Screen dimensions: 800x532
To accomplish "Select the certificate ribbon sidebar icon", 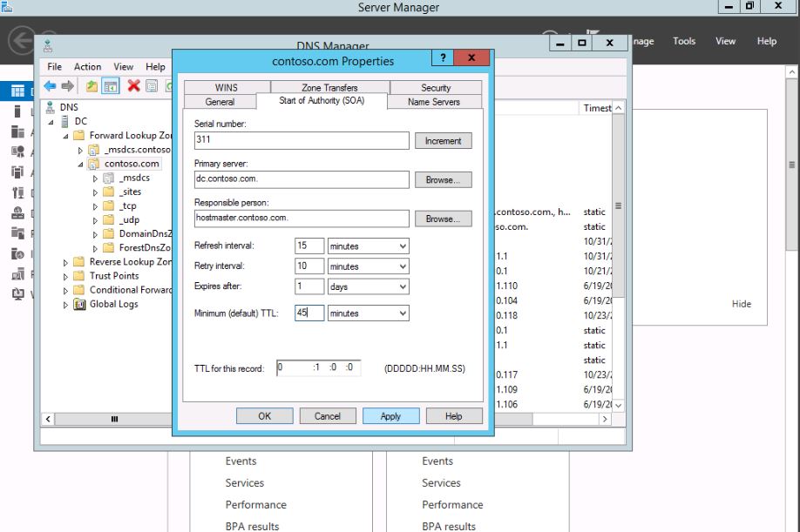I will click(x=17, y=152).
